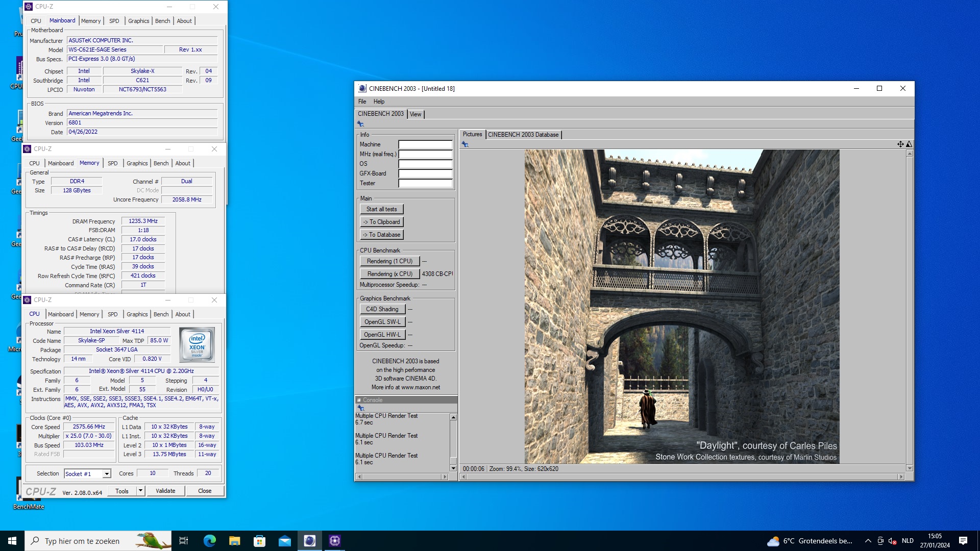The width and height of the screenshot is (980, 551).
Task: Open the Mainboard tab in the bottom CPU-Z window
Action: [61, 314]
